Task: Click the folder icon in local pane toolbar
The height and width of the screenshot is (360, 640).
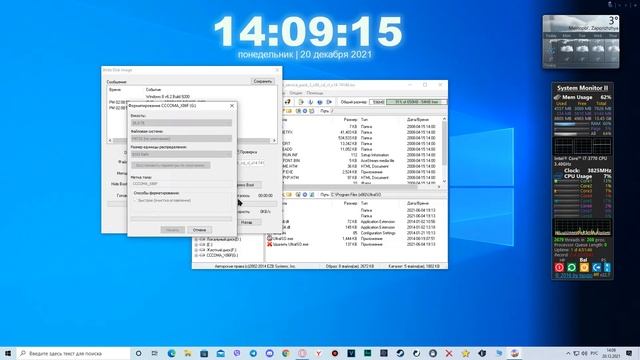Action: click(x=289, y=195)
